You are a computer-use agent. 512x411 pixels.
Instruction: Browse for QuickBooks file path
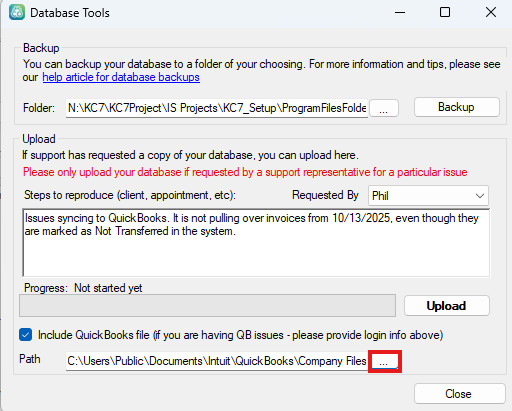pos(384,361)
